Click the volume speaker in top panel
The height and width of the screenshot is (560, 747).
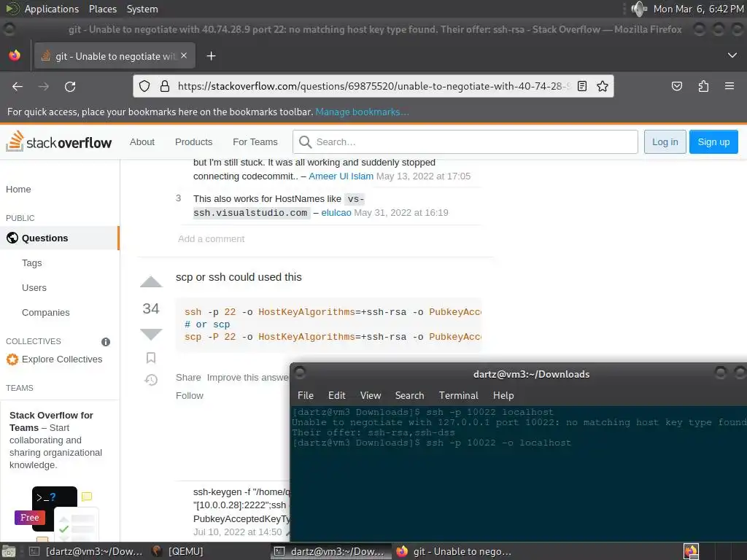[638, 9]
